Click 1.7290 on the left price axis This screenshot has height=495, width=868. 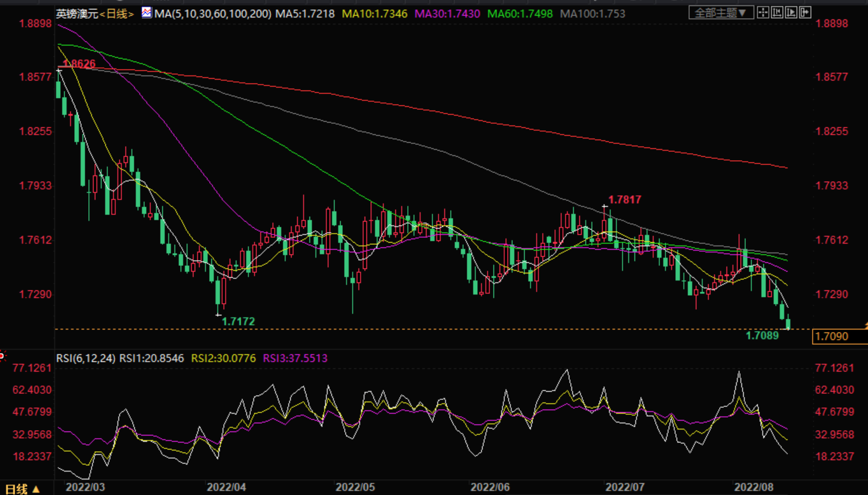click(36, 294)
